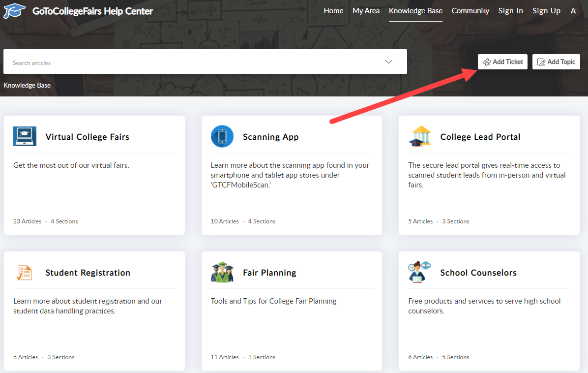Click the font size A+ icon
Screen dimensions: 588x373
(574, 11)
